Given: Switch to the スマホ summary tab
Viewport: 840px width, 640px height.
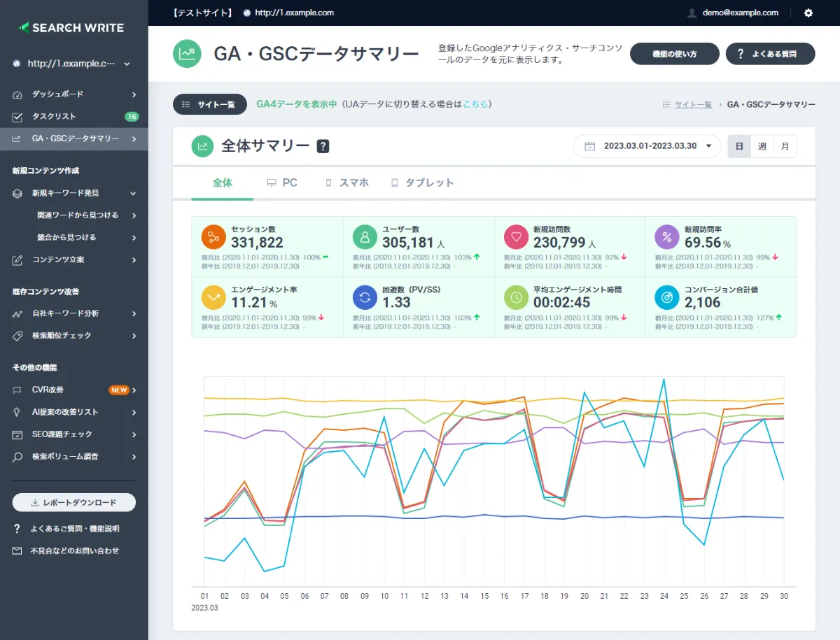Looking at the screenshot, I should 348,182.
